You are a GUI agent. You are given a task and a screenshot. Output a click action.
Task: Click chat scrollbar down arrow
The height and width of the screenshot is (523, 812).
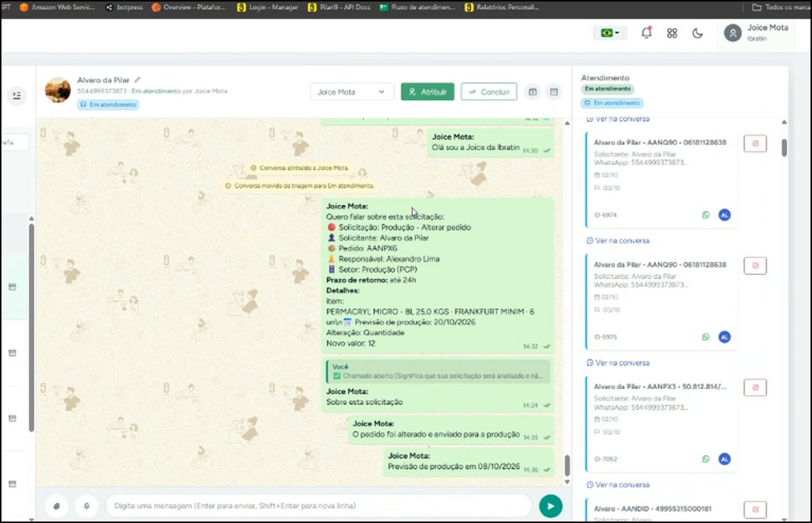pyautogui.click(x=567, y=482)
